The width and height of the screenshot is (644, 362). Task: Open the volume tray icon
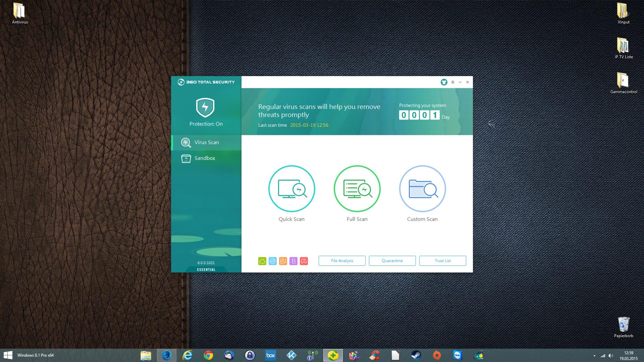[x=611, y=356]
